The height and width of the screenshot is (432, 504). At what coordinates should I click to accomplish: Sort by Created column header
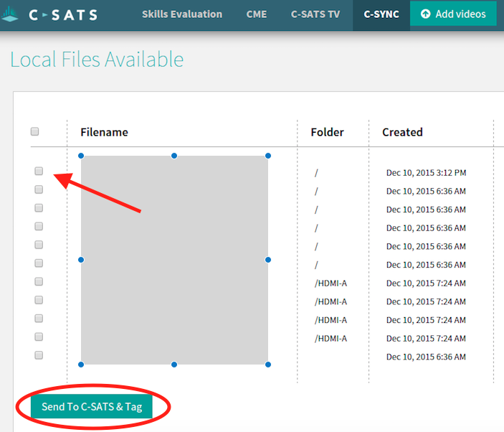[402, 132]
